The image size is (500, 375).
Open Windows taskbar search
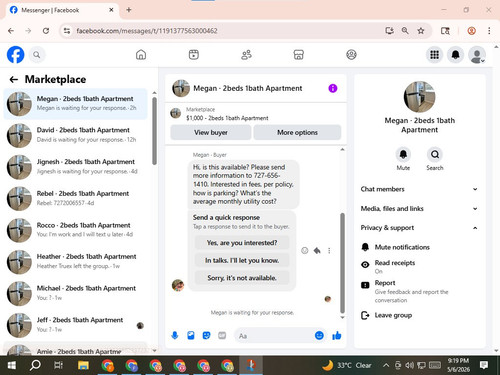click(35, 365)
